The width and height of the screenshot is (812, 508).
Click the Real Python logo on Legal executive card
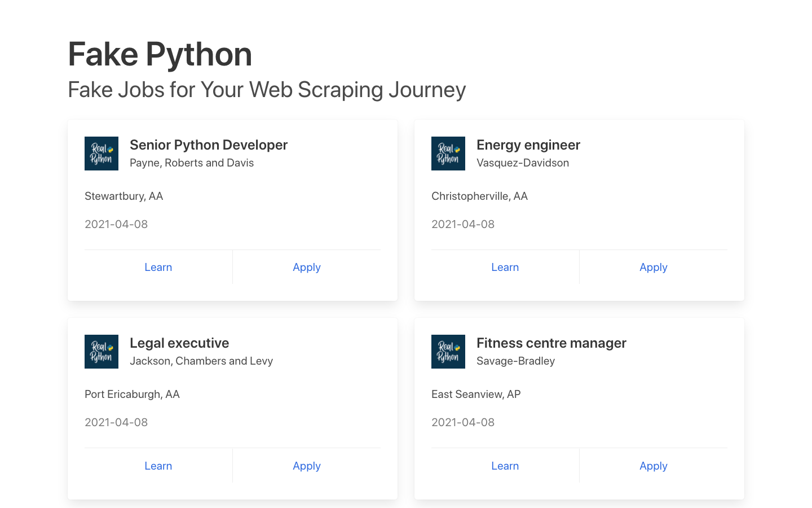[x=101, y=351]
